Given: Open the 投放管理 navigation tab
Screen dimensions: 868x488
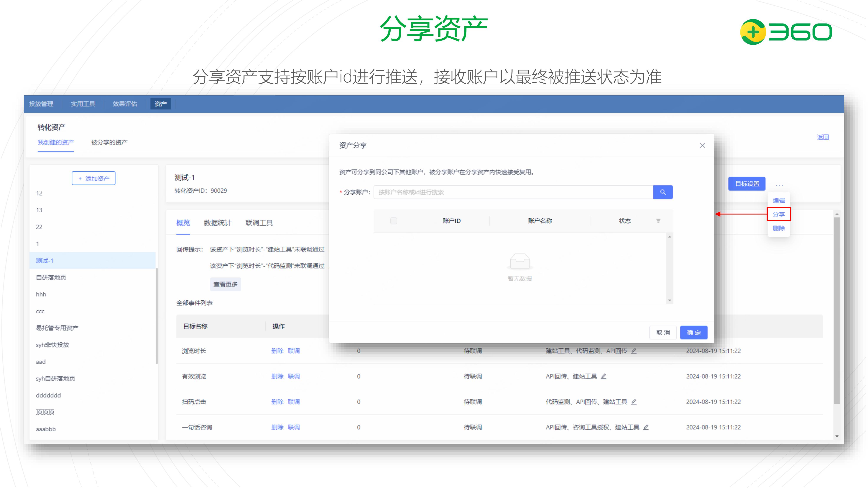Looking at the screenshot, I should pos(41,104).
